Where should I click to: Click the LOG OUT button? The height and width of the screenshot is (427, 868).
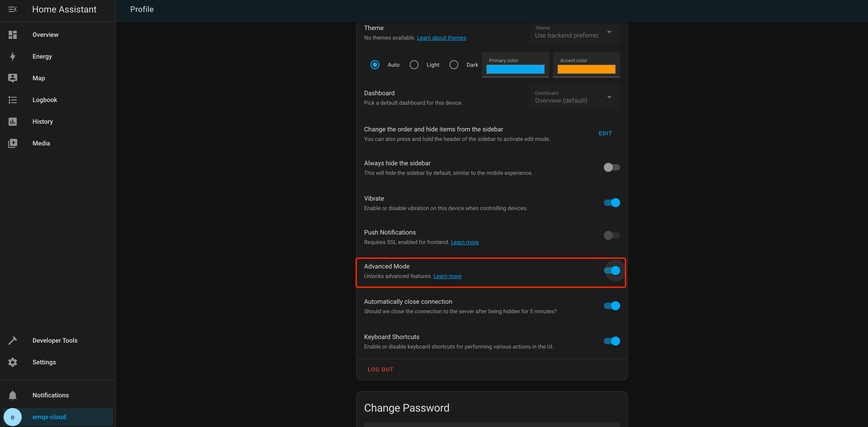click(x=380, y=369)
